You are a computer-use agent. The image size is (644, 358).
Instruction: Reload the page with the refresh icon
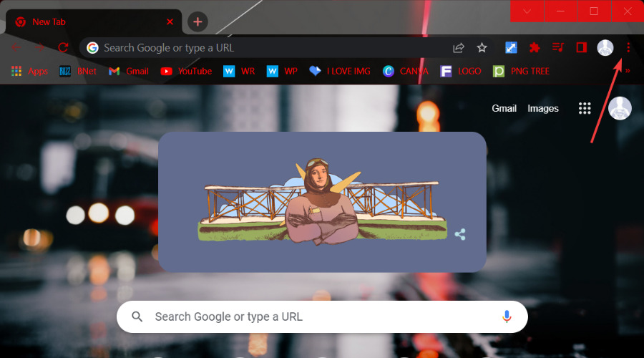(63, 47)
